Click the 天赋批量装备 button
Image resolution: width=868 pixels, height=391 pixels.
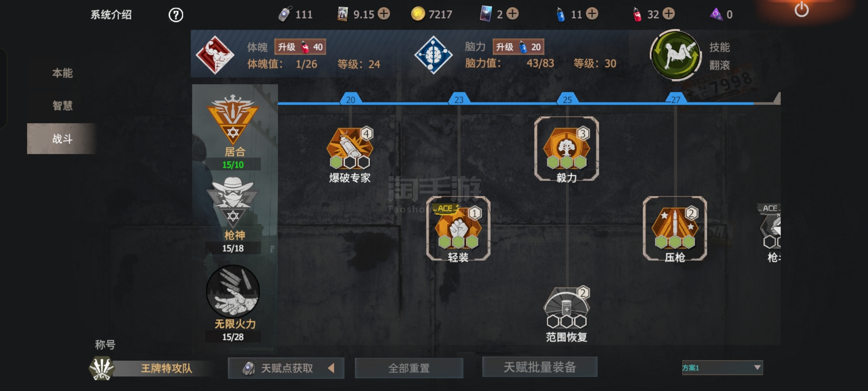[x=540, y=367]
